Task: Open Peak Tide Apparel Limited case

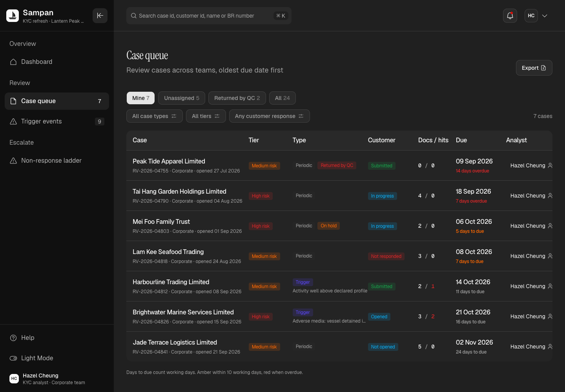Action: 169,161
